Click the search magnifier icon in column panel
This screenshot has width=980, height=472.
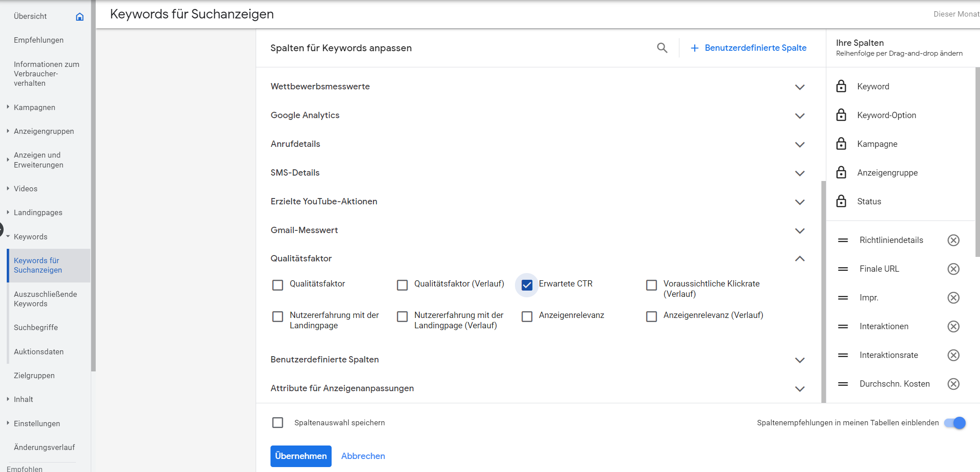662,48
